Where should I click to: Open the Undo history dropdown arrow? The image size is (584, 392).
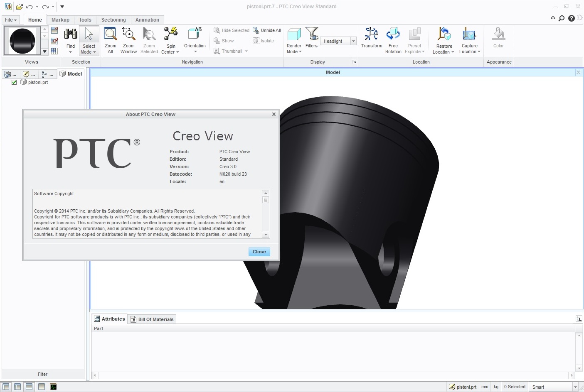tap(37, 7)
